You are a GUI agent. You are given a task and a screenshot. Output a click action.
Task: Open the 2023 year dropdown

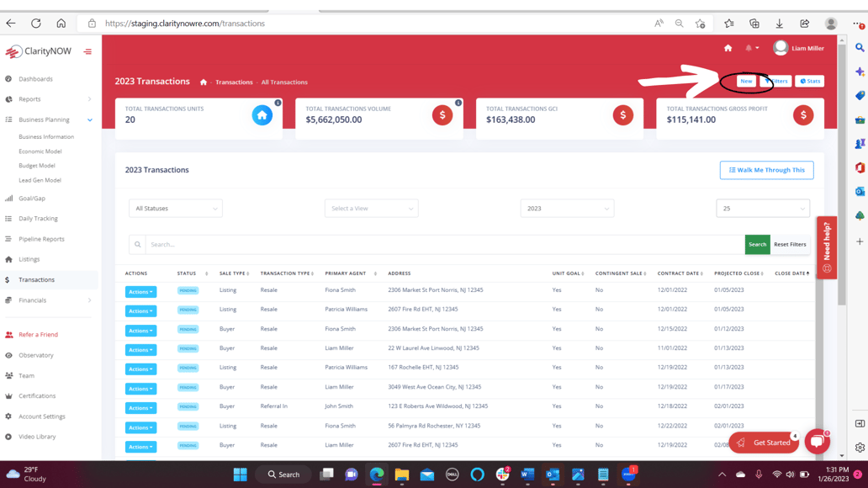[567, 209]
